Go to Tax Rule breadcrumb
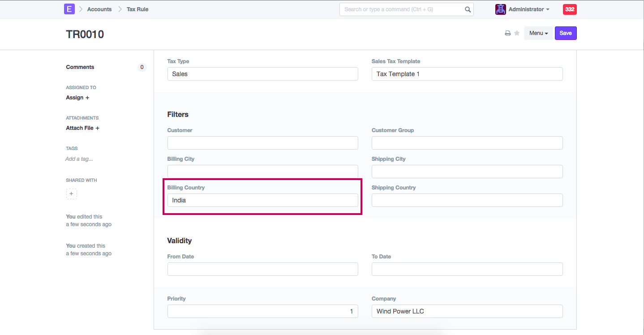 (137, 9)
